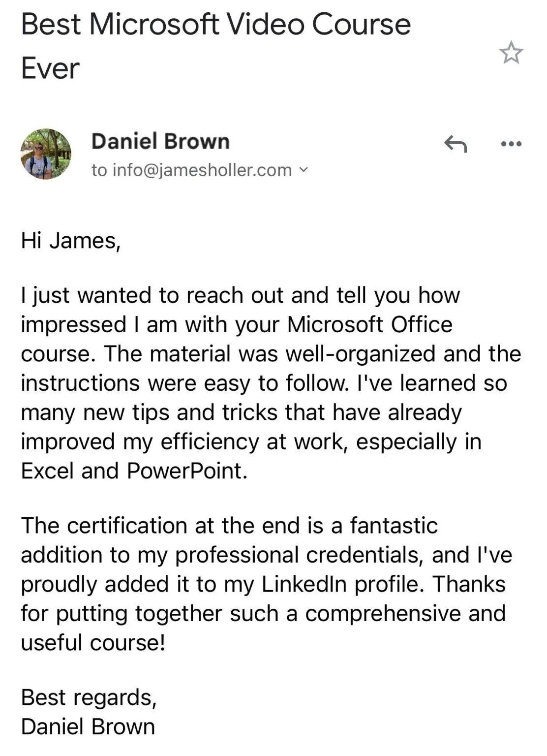This screenshot has width=547, height=756.
Task: Open the three-dot more options menu
Action: tap(511, 144)
